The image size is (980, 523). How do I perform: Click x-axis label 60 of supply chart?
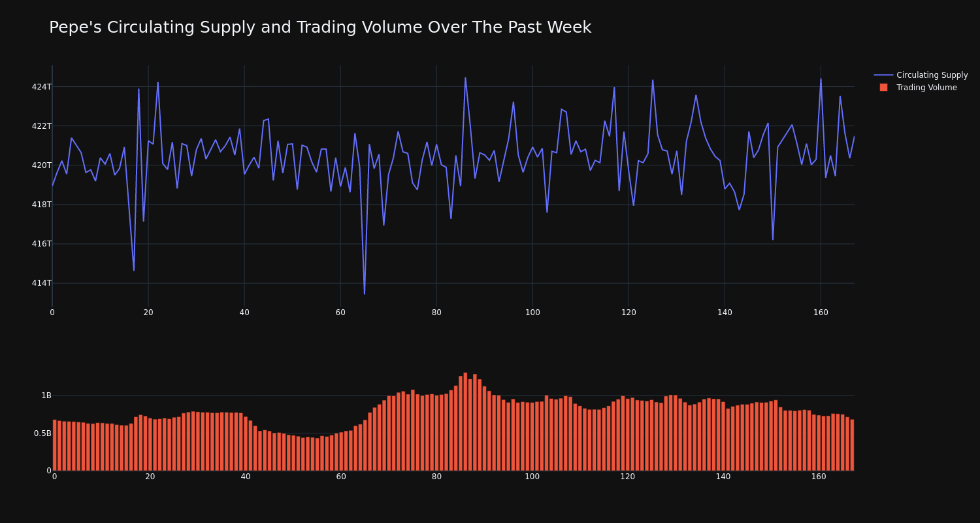pyautogui.click(x=340, y=312)
